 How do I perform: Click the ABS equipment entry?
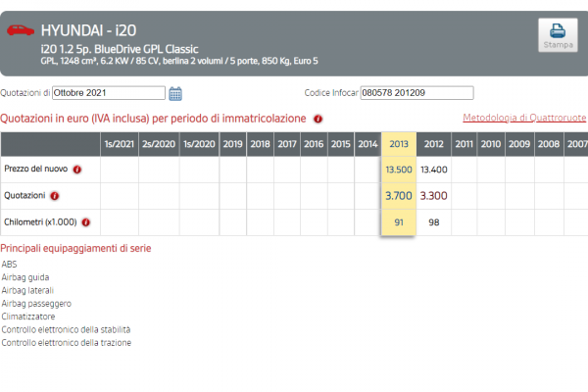point(10,264)
